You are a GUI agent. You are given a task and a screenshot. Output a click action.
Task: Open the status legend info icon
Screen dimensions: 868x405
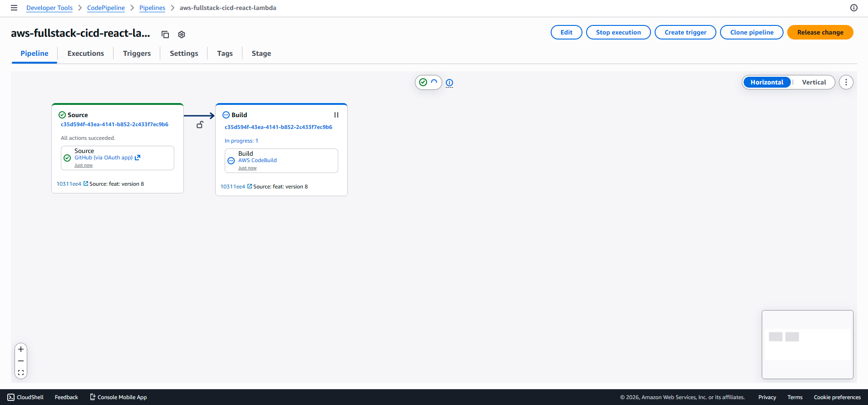coord(449,83)
